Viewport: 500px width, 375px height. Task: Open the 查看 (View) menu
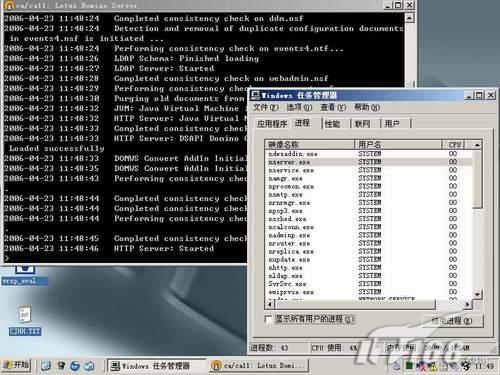point(333,107)
